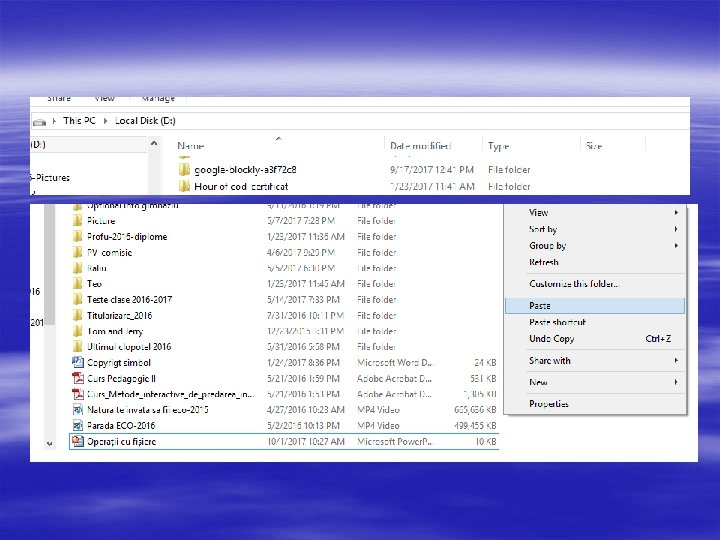Click the lower pane vertical scrollbar thumb
Screen dimensions: 720x540
click(x=50, y=264)
